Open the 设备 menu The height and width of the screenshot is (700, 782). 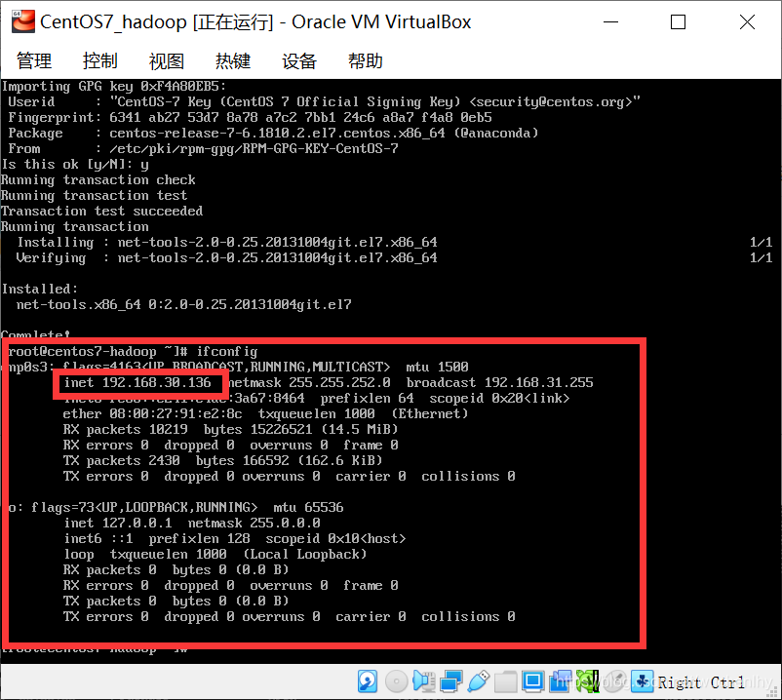point(298,59)
